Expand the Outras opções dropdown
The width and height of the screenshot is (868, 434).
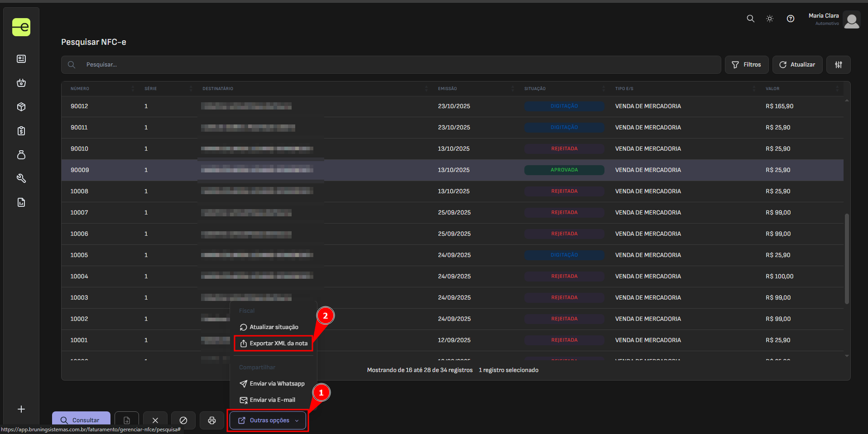click(268, 420)
